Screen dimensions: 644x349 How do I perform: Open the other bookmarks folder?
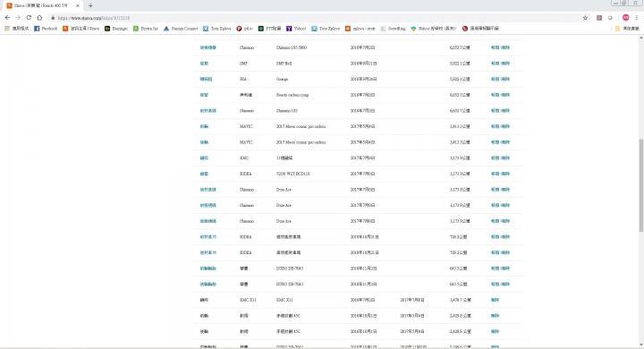(x=627, y=29)
